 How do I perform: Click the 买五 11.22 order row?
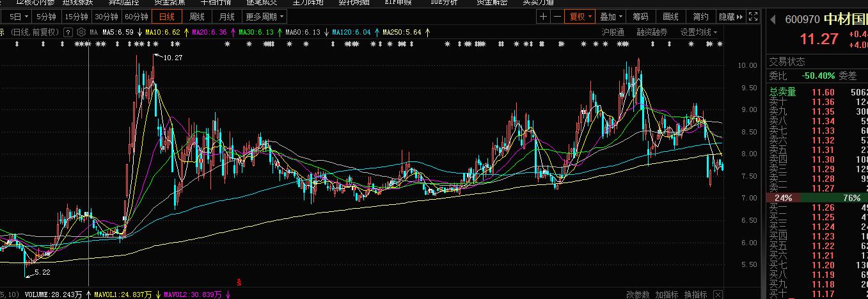point(818,246)
